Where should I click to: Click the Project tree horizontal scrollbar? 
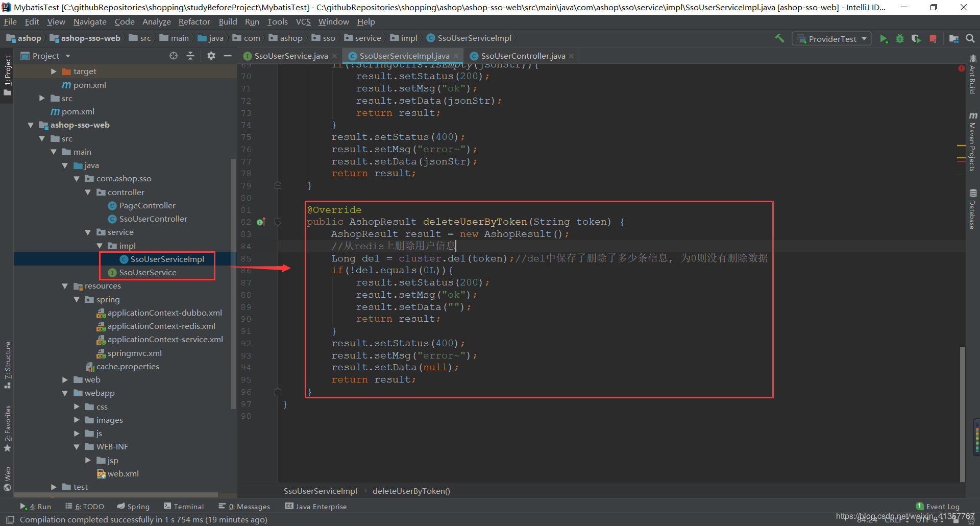[116, 495]
